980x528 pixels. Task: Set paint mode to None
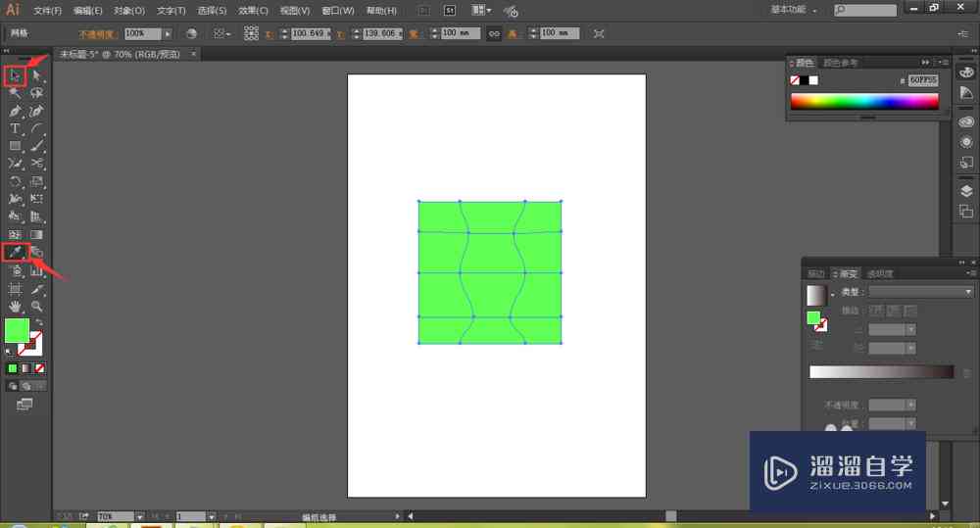[x=39, y=368]
